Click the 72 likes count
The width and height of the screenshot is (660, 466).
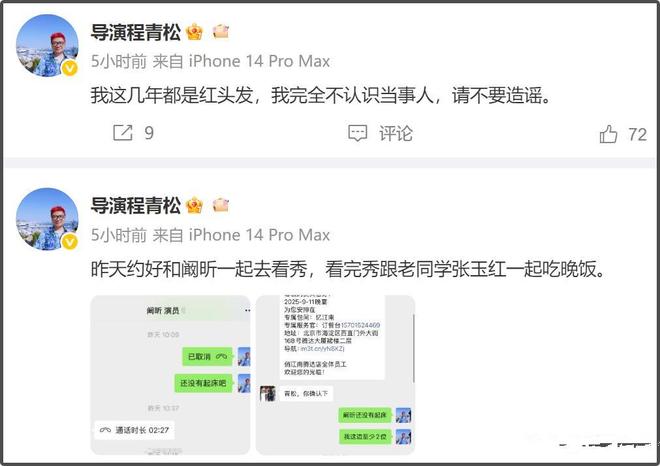point(637,135)
